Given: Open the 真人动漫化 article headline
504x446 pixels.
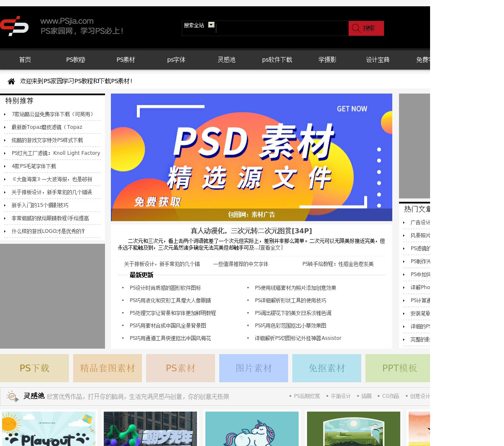Looking at the screenshot, I should click(251, 231).
